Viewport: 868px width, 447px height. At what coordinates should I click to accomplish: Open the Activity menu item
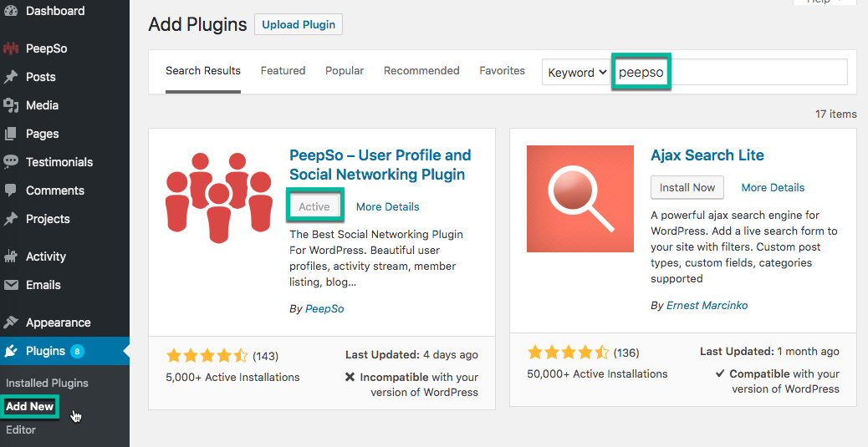click(46, 257)
